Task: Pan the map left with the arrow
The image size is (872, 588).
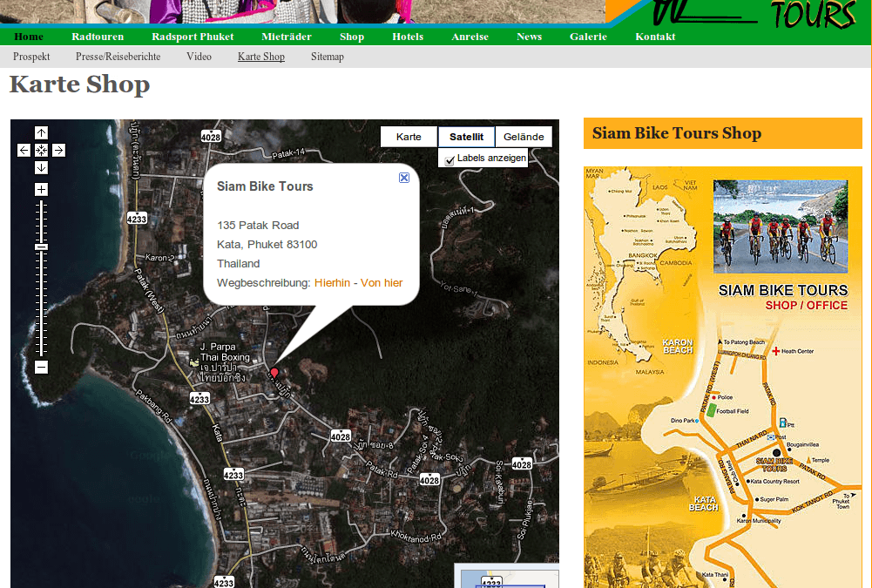Action: [x=24, y=150]
